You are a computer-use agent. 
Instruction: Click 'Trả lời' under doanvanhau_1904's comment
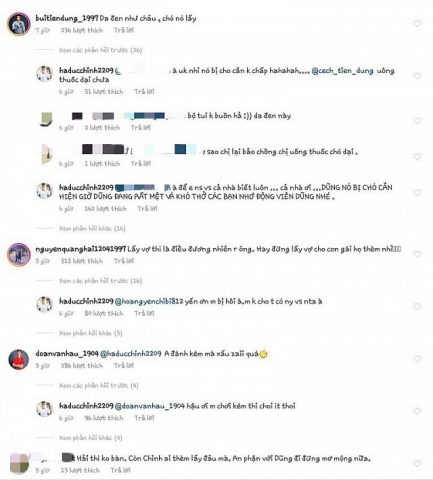(124, 366)
